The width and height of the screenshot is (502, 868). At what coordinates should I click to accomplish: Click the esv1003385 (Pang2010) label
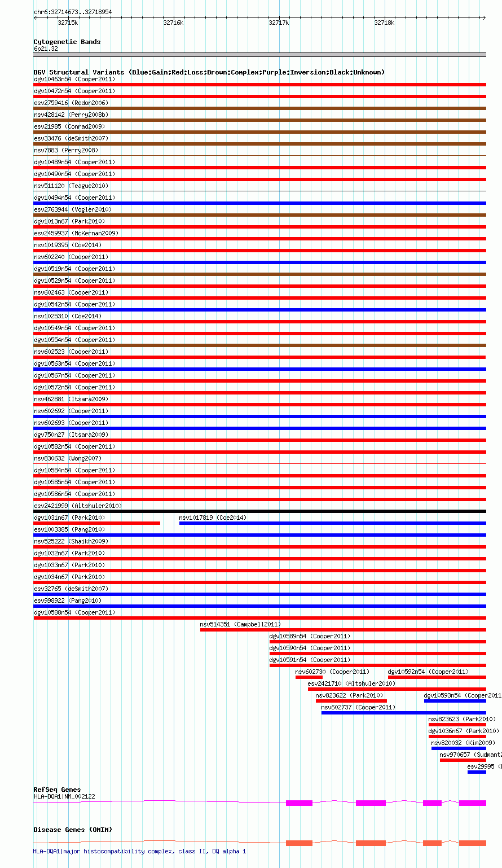coord(69,529)
